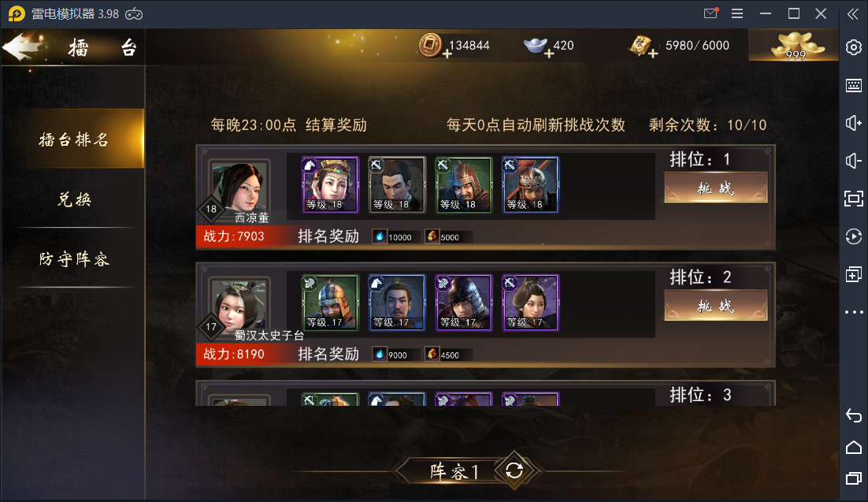
Task: Decrease emulator volume
Action: point(854,161)
